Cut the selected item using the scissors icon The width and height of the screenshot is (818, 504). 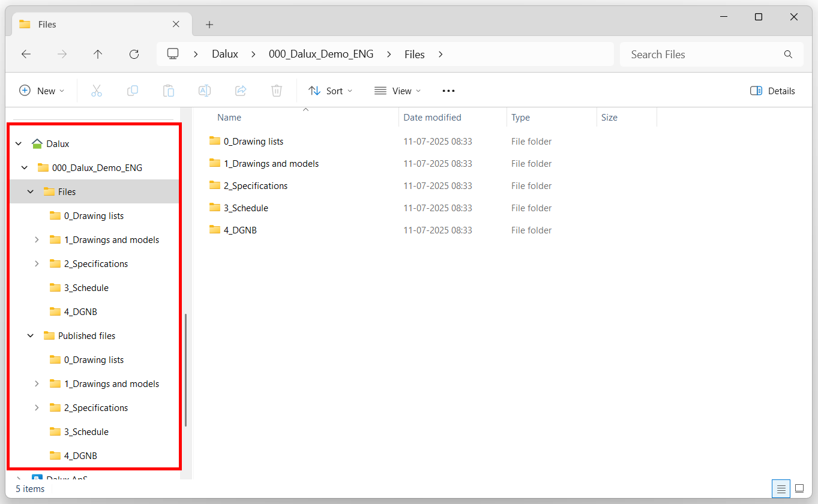[x=97, y=91]
